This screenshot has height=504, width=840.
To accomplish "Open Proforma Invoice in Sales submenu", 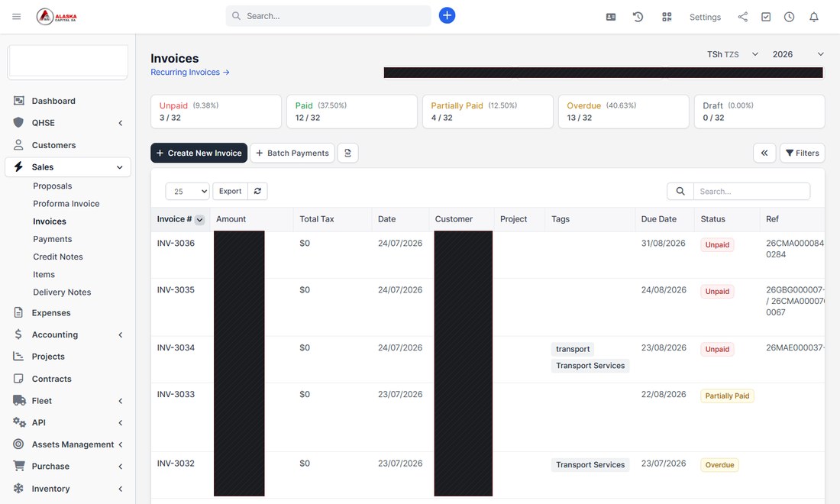I will tap(66, 204).
